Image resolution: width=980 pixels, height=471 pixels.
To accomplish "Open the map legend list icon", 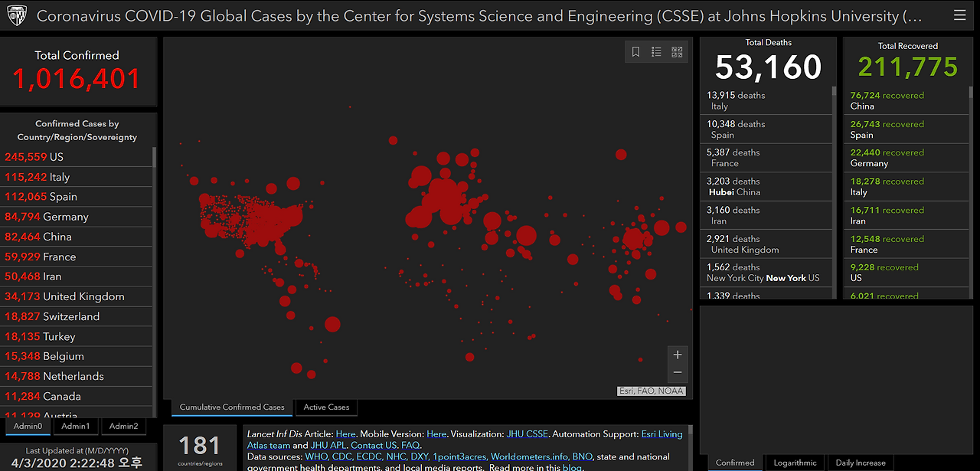I will click(656, 52).
